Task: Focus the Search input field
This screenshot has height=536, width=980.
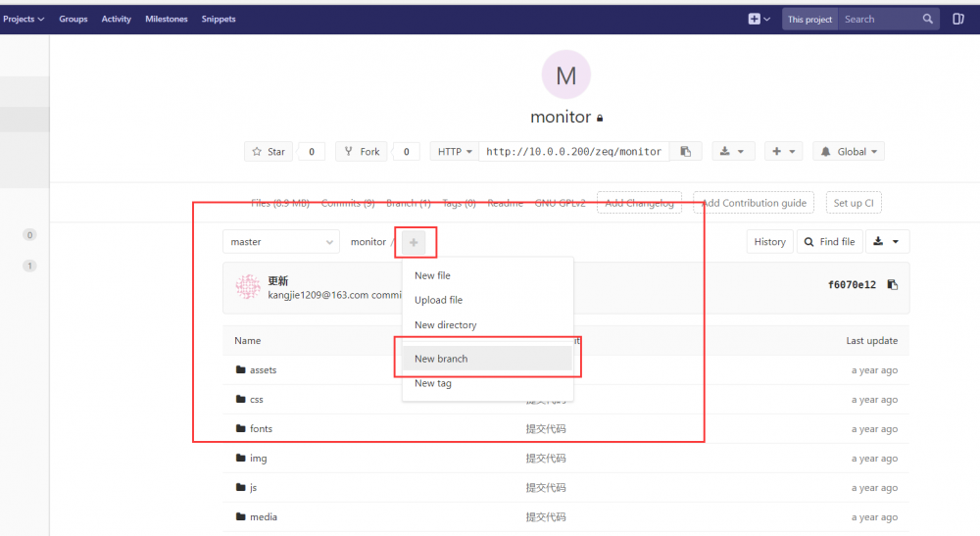Action: [879, 20]
